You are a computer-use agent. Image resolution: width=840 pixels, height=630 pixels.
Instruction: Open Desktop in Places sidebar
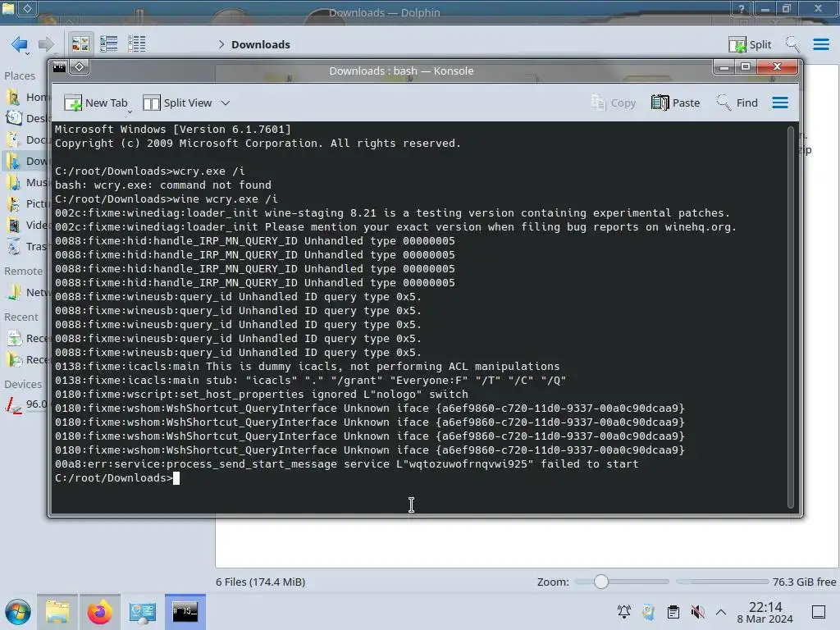click(x=27, y=118)
